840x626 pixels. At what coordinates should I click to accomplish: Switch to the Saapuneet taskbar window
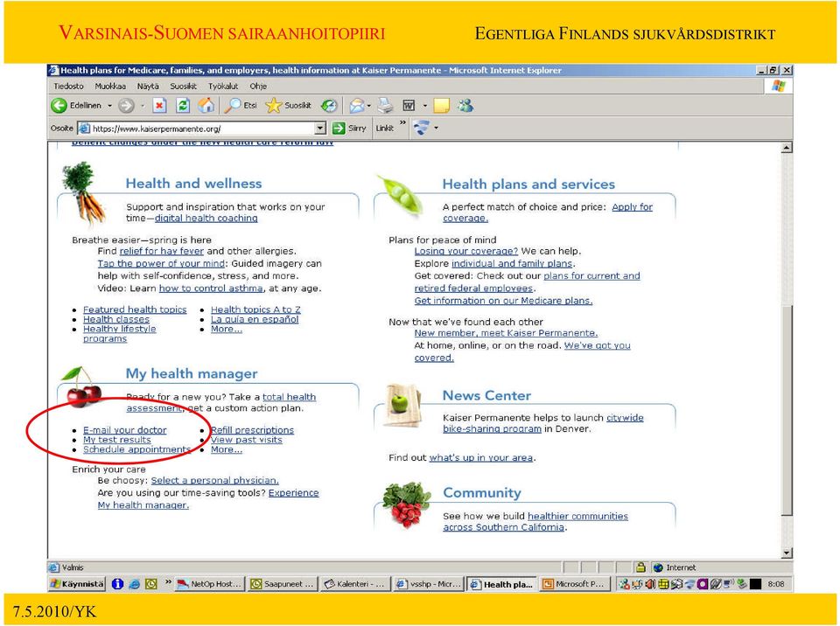pos(283,584)
